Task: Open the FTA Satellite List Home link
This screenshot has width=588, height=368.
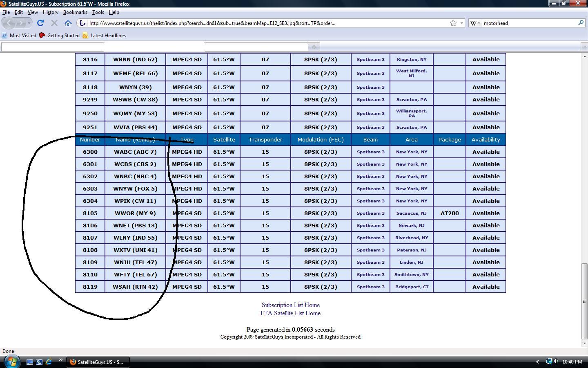Action: tap(290, 313)
